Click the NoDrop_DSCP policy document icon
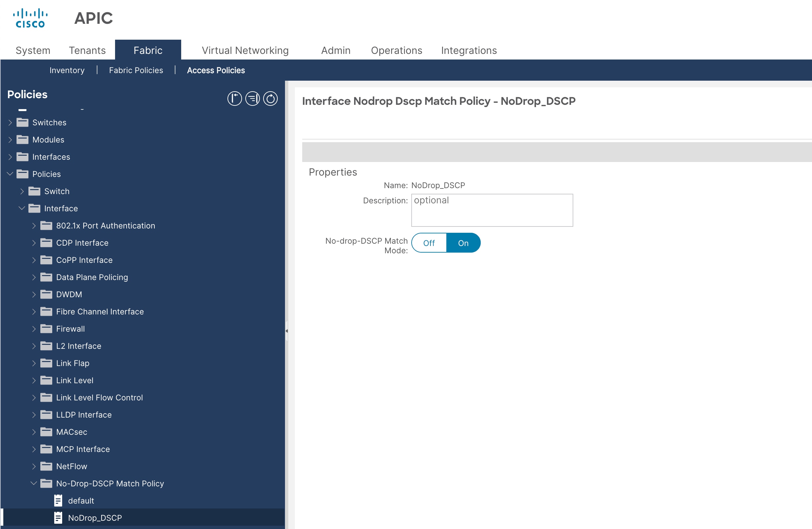This screenshot has width=812, height=529. 58,517
